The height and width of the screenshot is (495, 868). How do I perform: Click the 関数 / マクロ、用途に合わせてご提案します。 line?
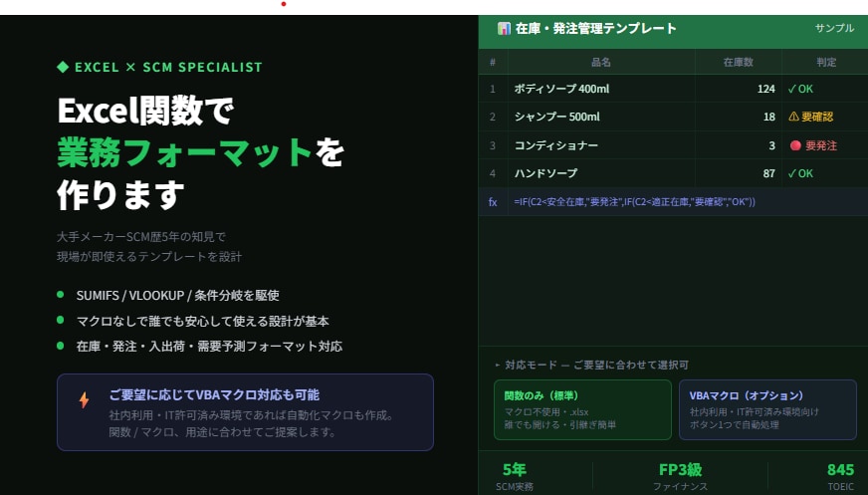coord(223,432)
